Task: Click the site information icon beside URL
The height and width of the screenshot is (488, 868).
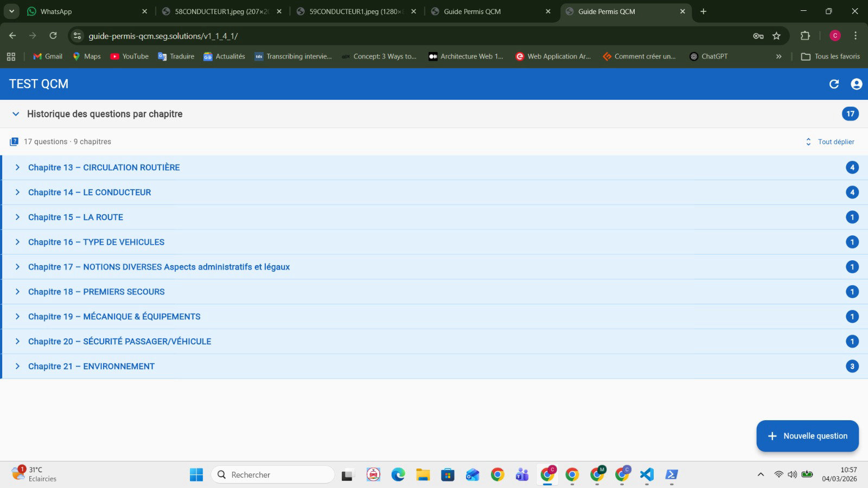Action: tap(77, 36)
